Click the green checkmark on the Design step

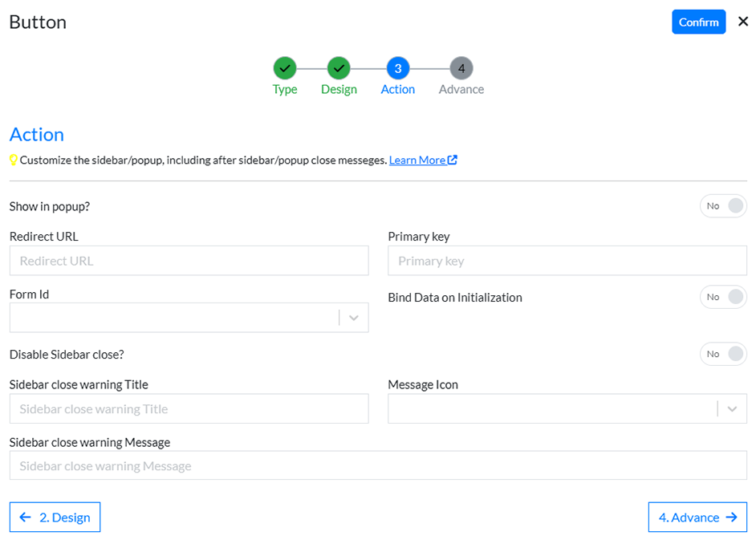coord(338,68)
